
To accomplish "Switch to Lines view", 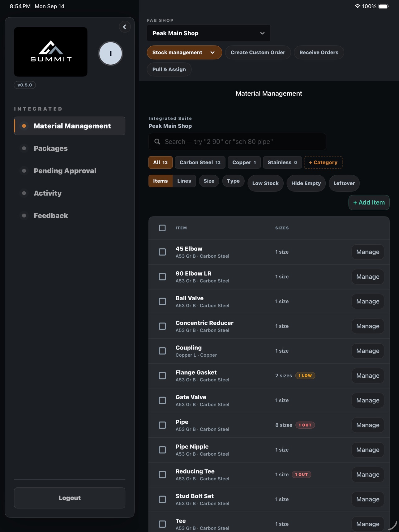I will [184, 181].
